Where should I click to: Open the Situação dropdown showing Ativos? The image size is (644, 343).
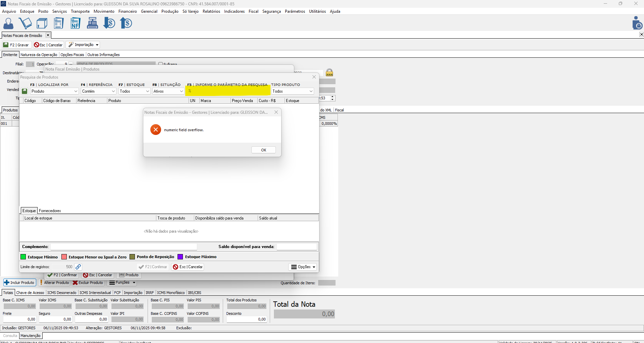pyautogui.click(x=181, y=91)
